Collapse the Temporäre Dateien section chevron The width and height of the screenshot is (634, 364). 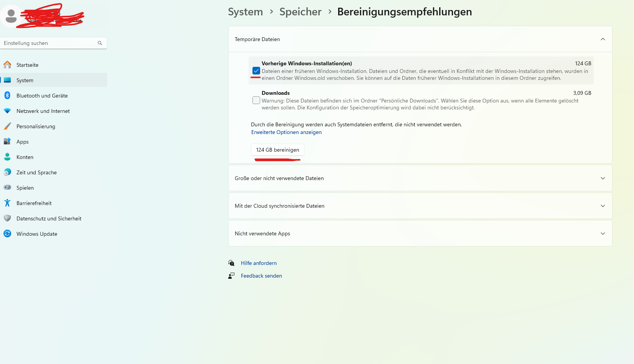pos(603,39)
